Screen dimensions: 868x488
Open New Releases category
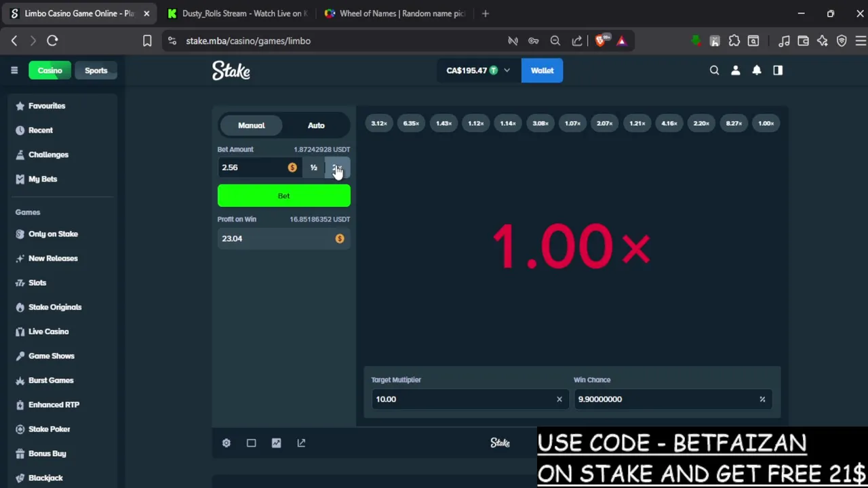pyautogui.click(x=53, y=258)
